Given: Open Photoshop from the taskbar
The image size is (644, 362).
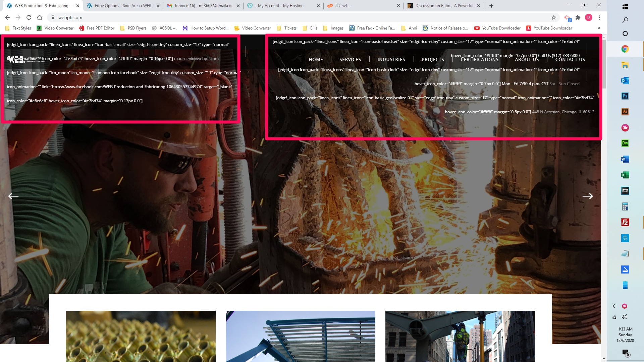Looking at the screenshot, I should click(x=625, y=96).
